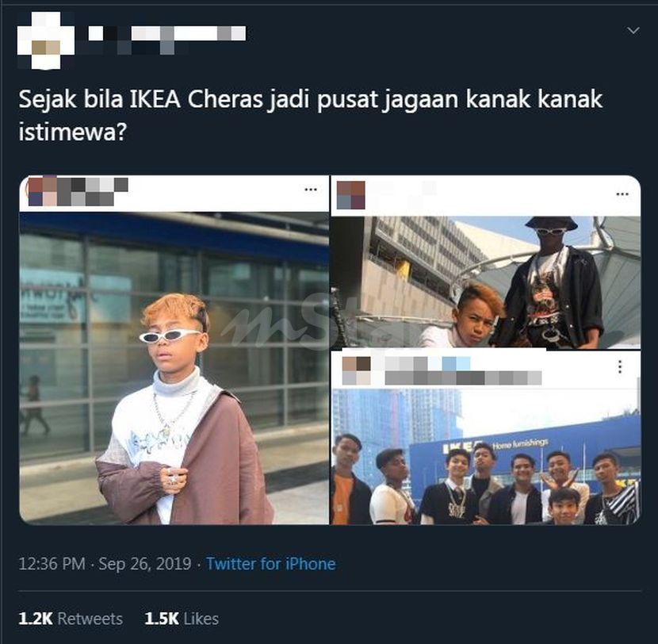658x644 pixels.
Task: Open the bucket hat duo photo
Action: [x=486, y=282]
